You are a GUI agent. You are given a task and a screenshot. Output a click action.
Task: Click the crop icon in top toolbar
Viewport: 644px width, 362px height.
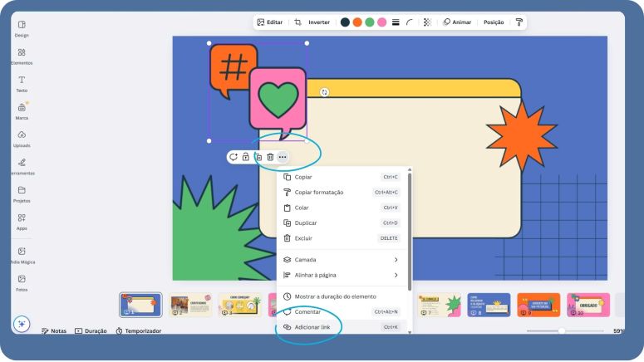tap(297, 22)
